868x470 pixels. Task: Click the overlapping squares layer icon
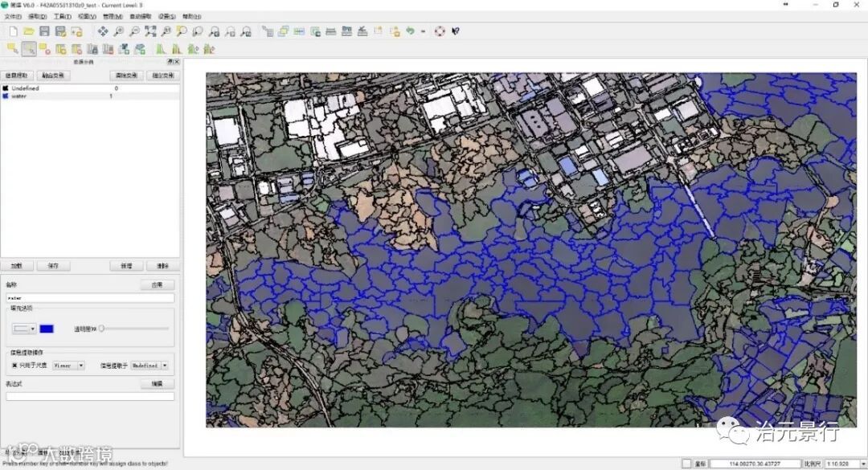(284, 31)
